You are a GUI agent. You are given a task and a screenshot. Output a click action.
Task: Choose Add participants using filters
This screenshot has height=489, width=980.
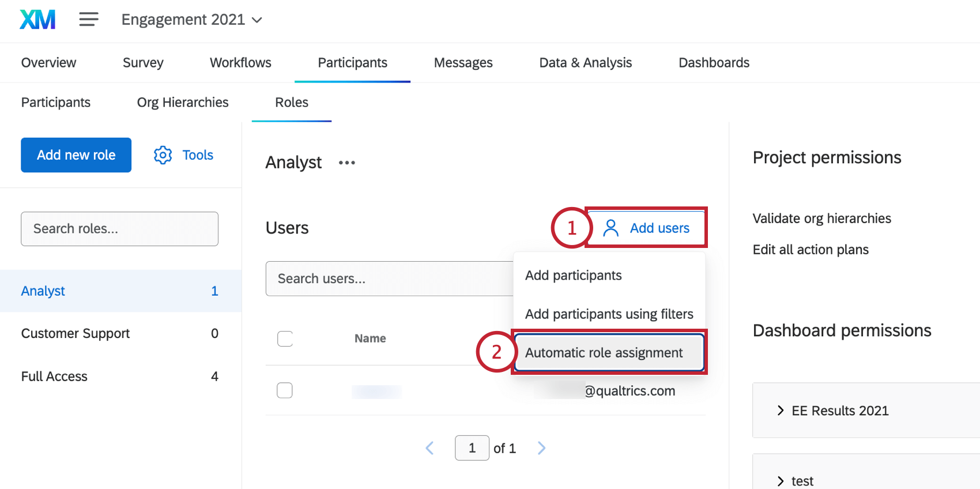[609, 314]
